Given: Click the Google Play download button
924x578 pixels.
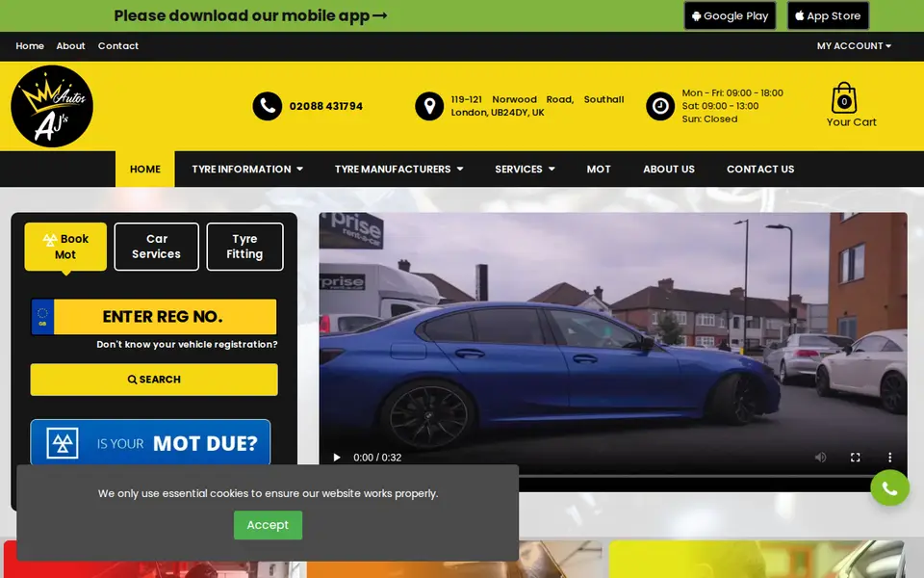Looking at the screenshot, I should (x=730, y=16).
